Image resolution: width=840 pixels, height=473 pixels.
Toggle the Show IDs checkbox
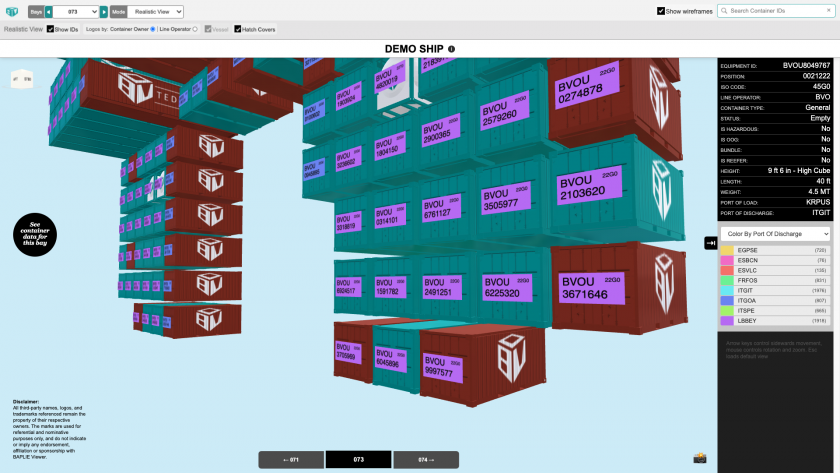click(50, 29)
